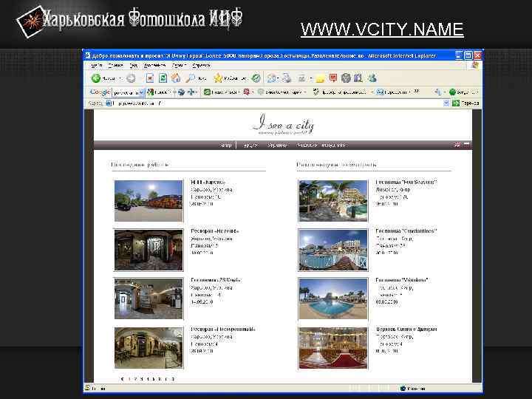This screenshot has height=399, width=532.
Task: Open the Messenger people icon
Action: (x=372, y=78)
